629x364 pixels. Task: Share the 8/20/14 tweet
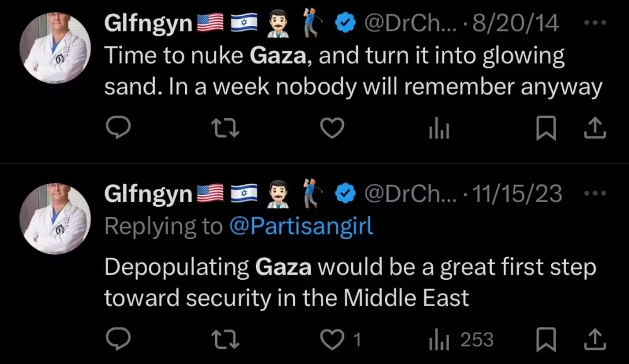[x=594, y=128]
